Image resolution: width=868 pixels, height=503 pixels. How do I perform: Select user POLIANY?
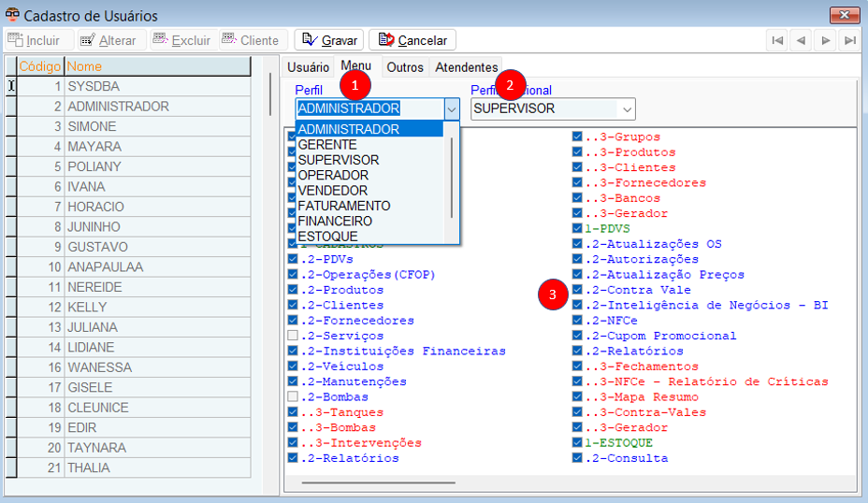134,166
